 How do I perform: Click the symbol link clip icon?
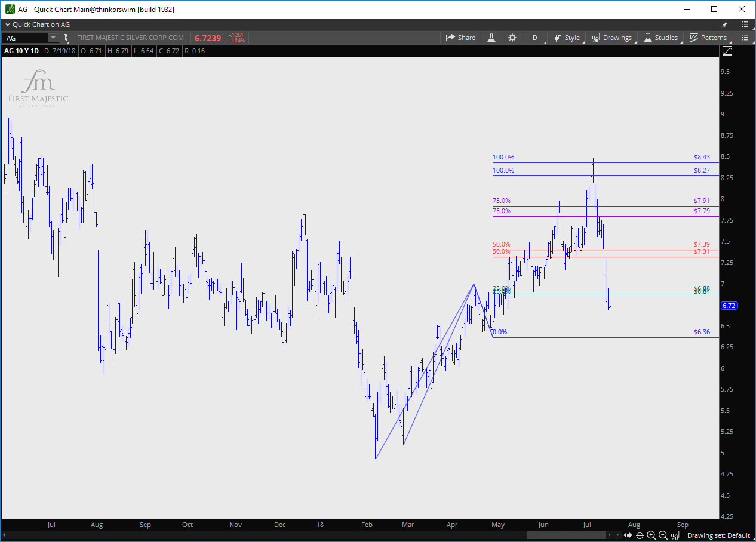click(66, 38)
